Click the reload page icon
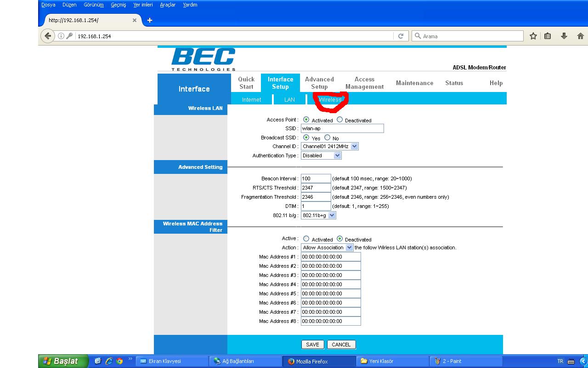588x368 pixels. tap(401, 36)
